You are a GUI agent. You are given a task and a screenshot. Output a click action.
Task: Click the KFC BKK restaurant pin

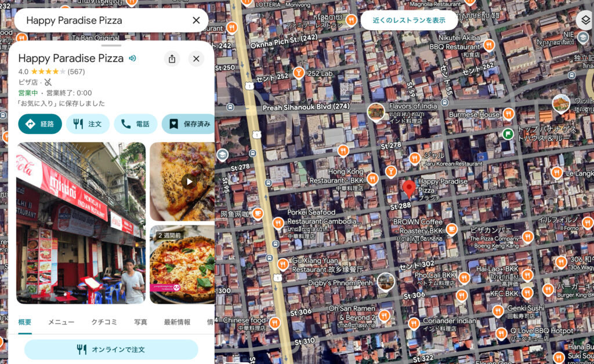tap(527, 293)
